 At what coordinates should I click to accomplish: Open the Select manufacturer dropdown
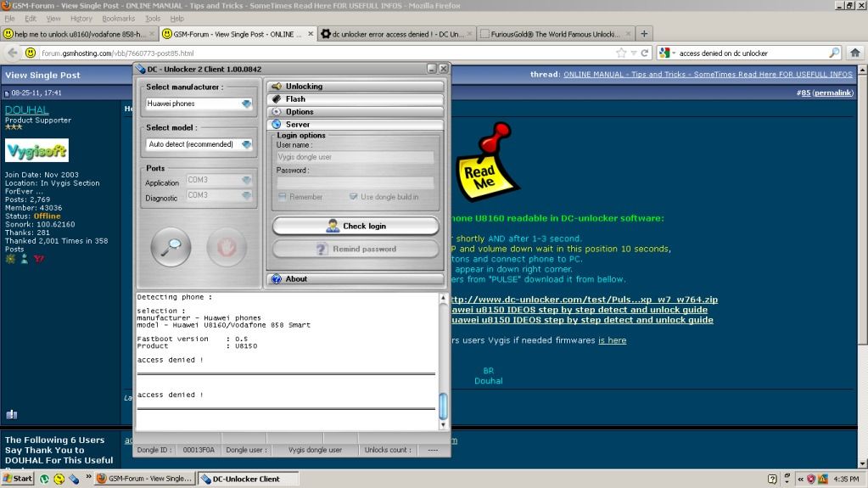(199, 104)
